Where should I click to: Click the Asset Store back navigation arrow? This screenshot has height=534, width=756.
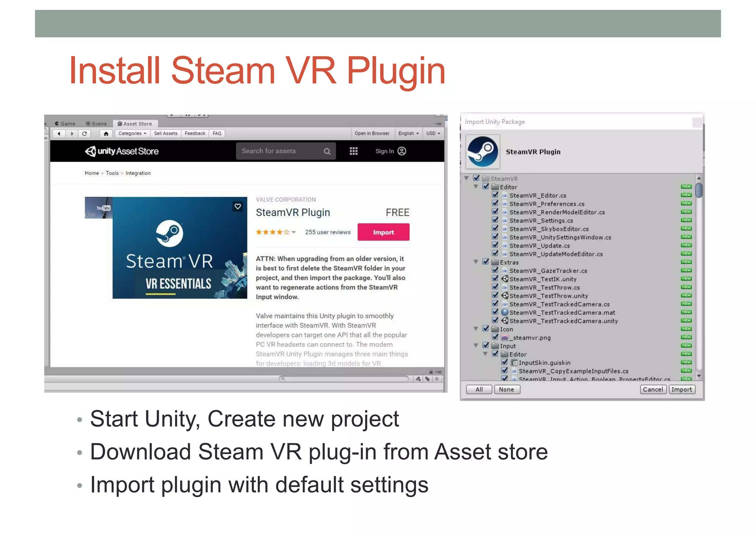pos(59,134)
